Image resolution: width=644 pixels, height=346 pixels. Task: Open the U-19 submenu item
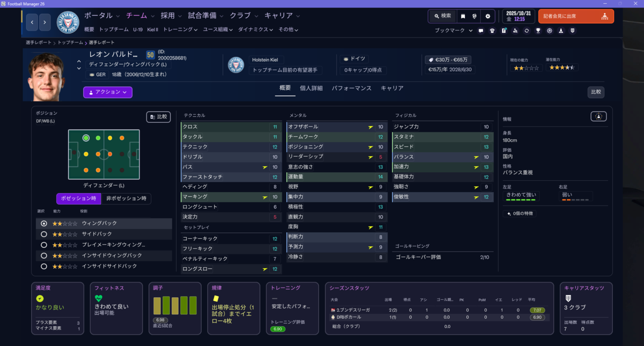pyautogui.click(x=138, y=30)
